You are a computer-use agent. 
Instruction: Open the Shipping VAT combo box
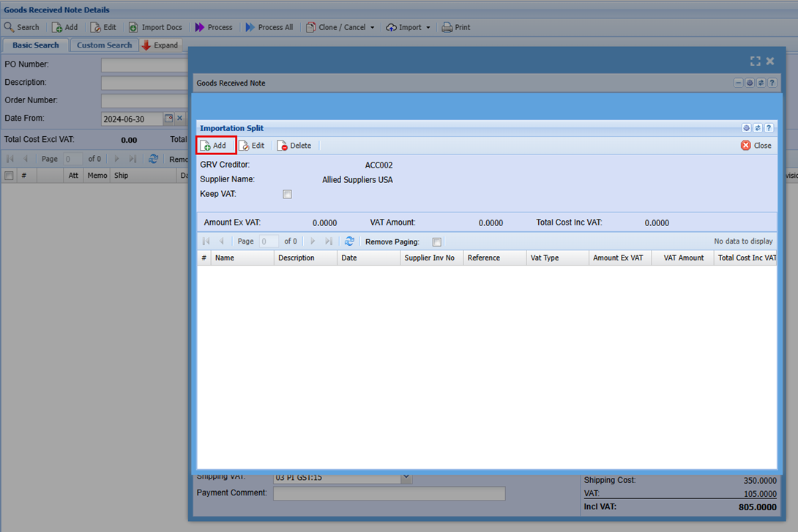tap(406, 478)
